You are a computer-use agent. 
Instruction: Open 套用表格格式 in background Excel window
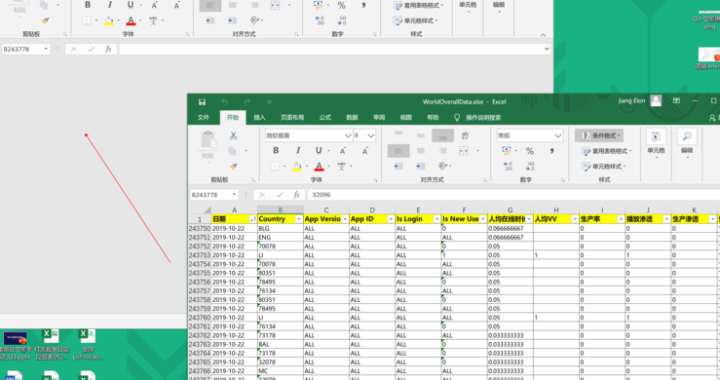coord(417,6)
